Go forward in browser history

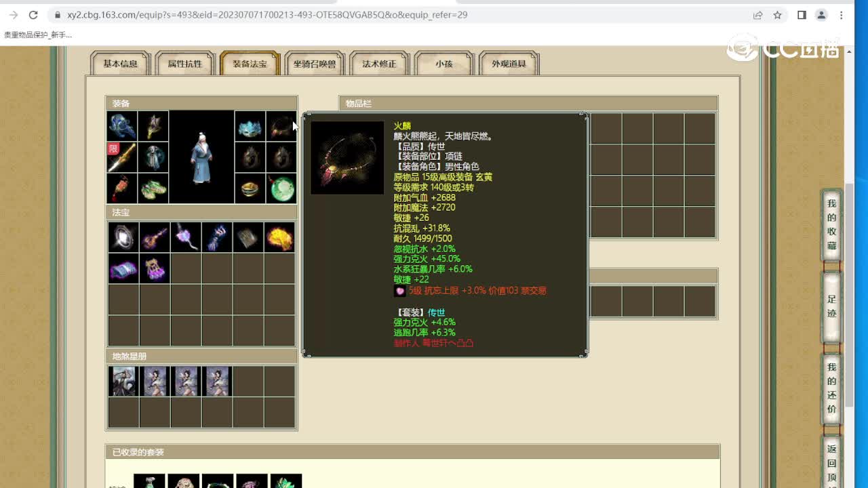(x=14, y=15)
